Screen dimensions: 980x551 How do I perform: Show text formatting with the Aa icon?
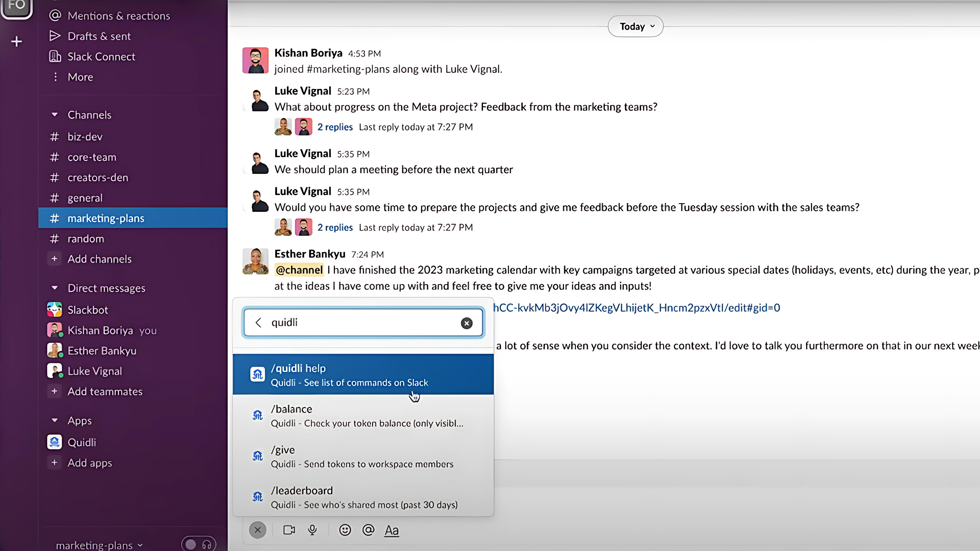tap(392, 530)
